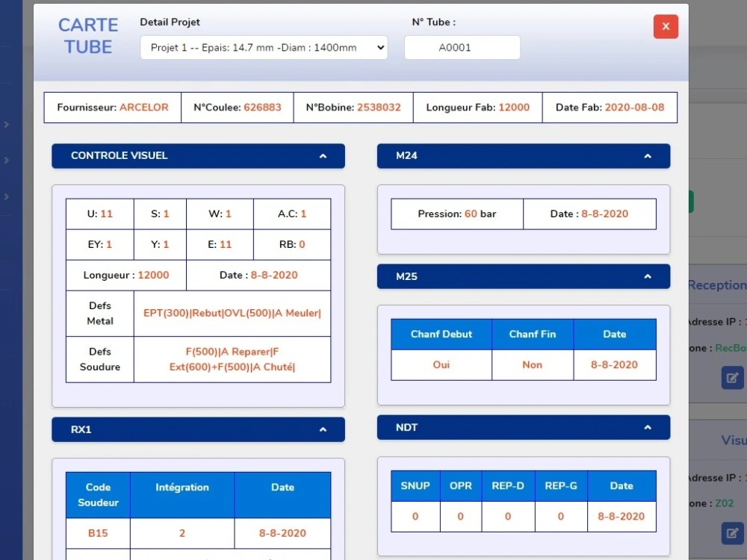Viewport: 747px width, 560px height.
Task: Click the Longueur : 12000 cell in Controle Visuel
Action: 126,276
